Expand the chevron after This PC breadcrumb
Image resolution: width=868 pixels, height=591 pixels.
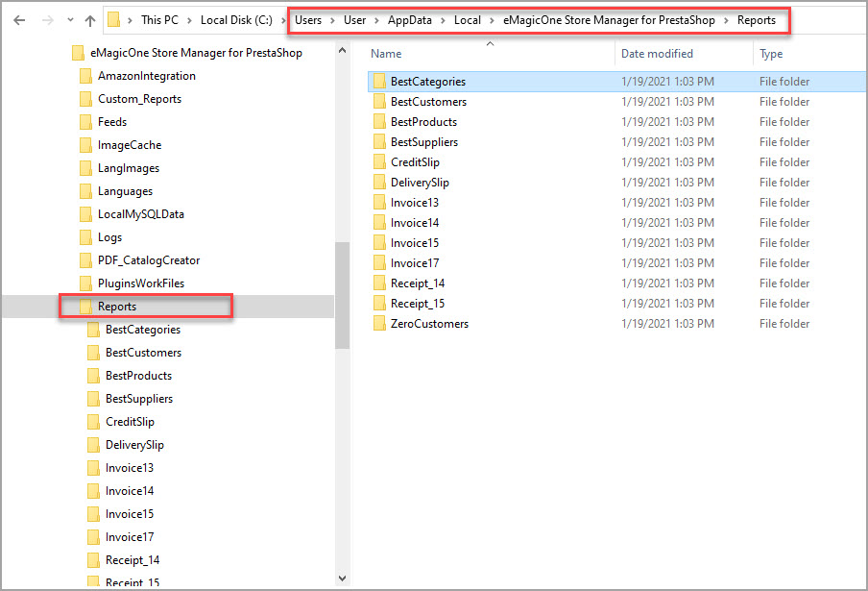click(x=189, y=20)
